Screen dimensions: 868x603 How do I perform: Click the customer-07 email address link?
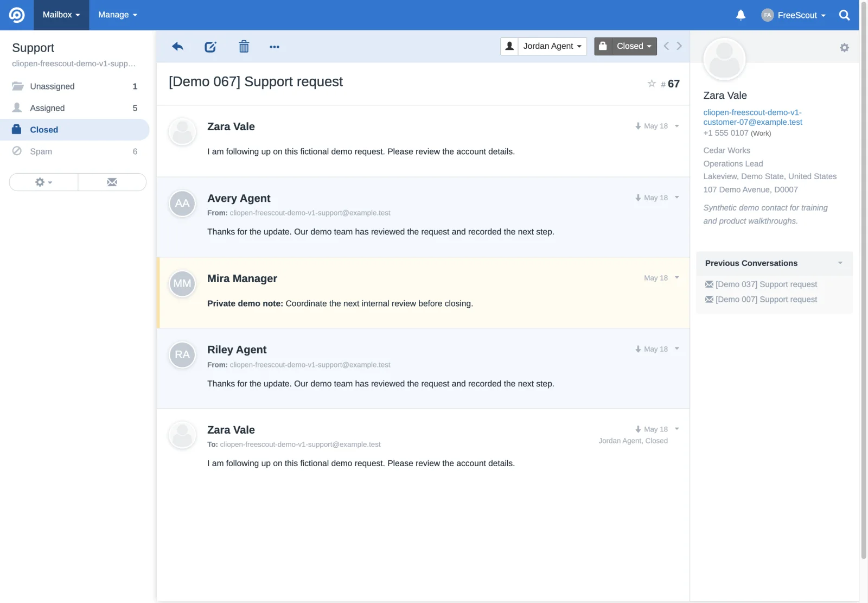[x=752, y=117]
